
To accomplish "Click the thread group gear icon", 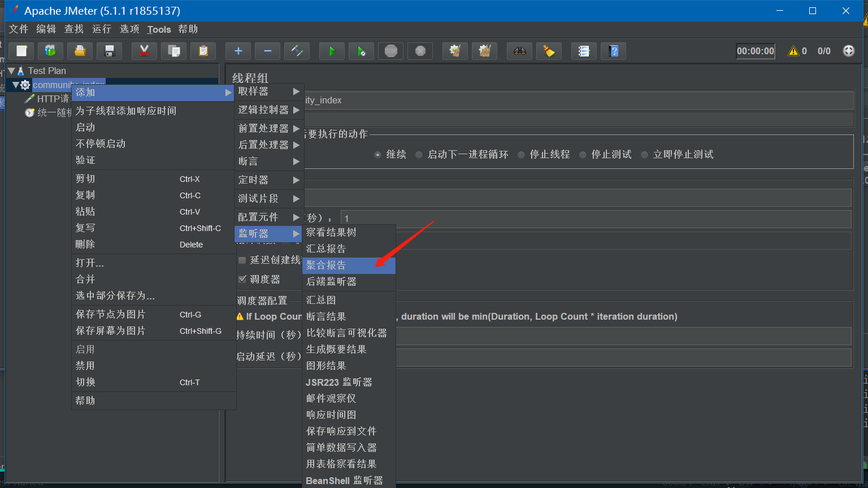I will point(25,85).
